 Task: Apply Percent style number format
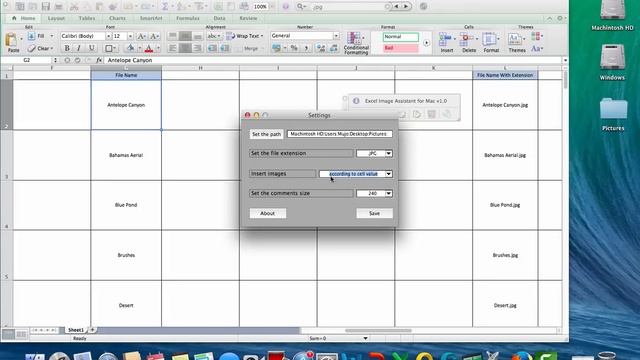coord(294,48)
